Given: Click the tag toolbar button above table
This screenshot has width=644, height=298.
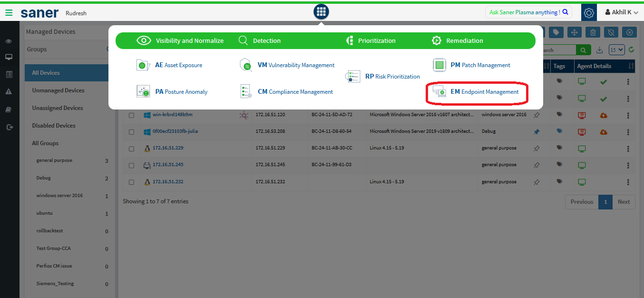Looking at the screenshot, I should 556,32.
